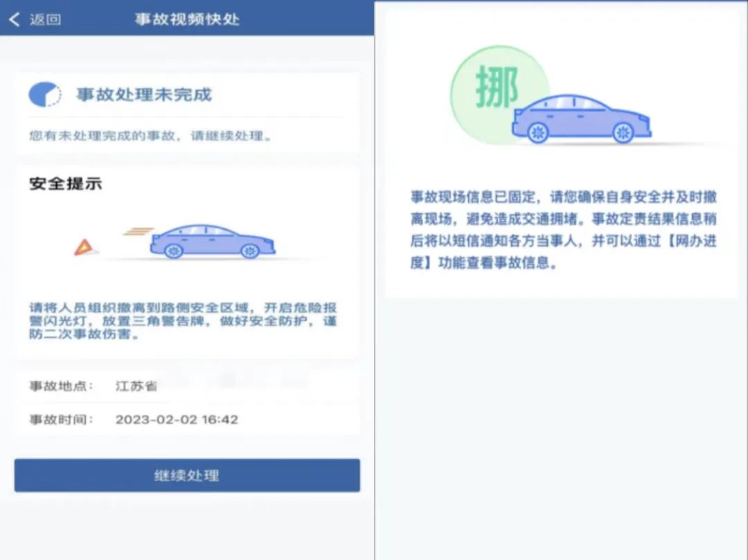Click the 安全提示 section heading
This screenshot has height=560, width=748.
pos(65,183)
